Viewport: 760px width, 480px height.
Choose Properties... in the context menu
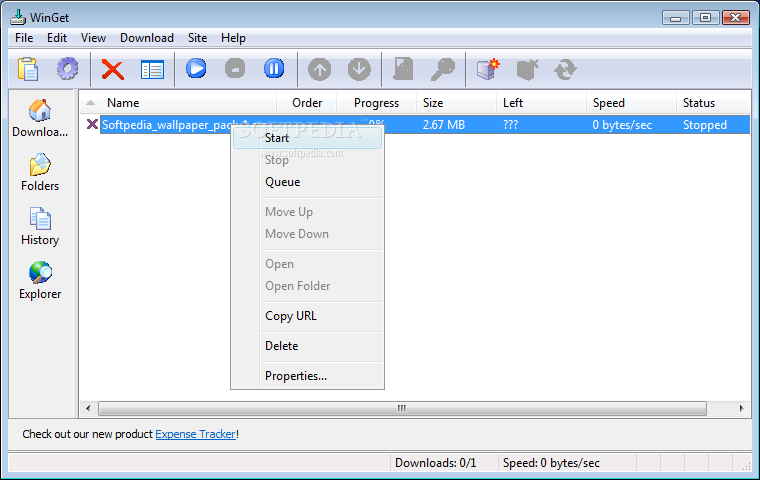tap(307, 376)
